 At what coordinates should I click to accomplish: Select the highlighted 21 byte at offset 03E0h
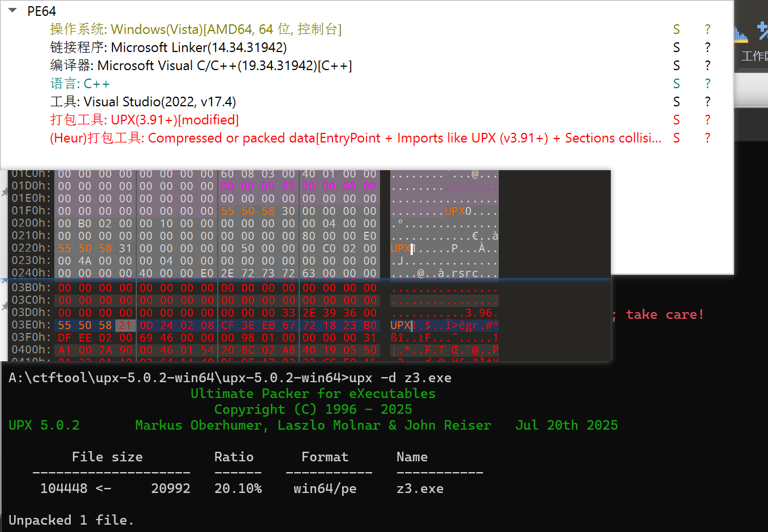point(125,325)
